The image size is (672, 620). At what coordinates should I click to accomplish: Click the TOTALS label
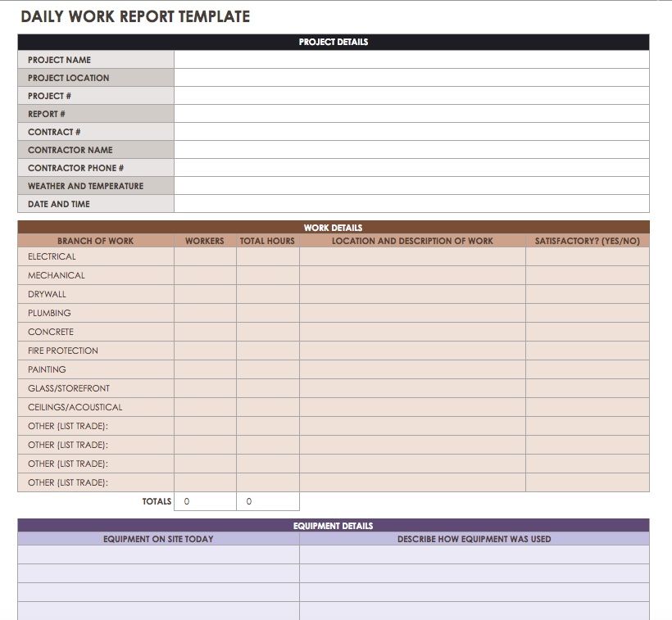click(x=157, y=501)
